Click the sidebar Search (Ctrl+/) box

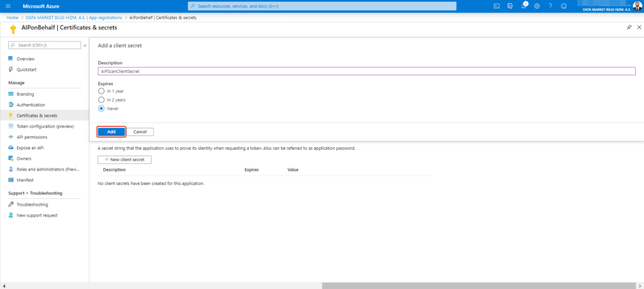pos(45,45)
